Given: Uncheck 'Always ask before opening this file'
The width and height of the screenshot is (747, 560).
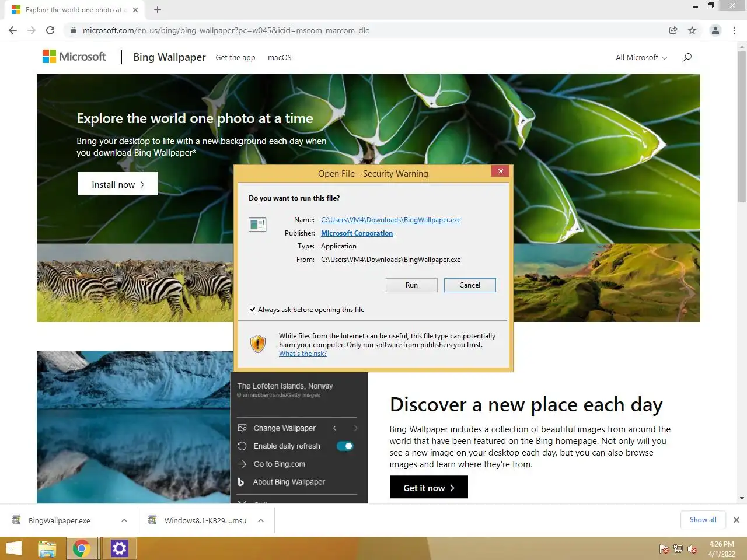Looking at the screenshot, I should tap(253, 310).
